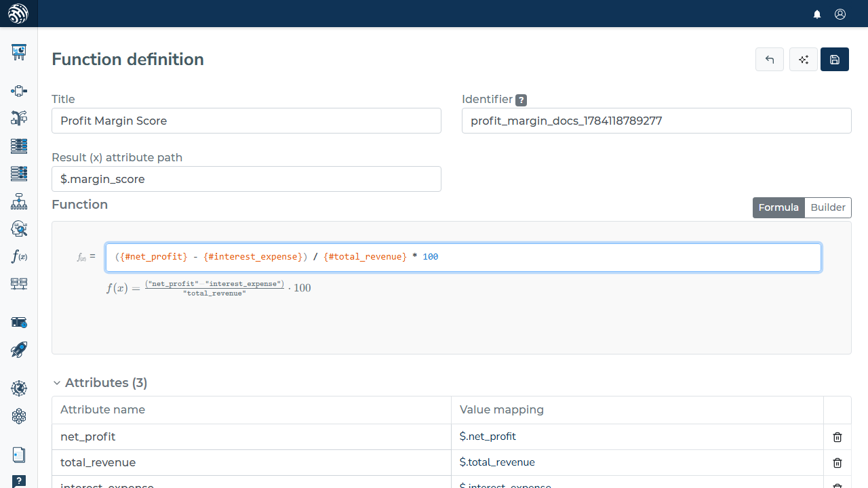Click into the formula editor input
This screenshot has width=868, height=488.
(463, 258)
